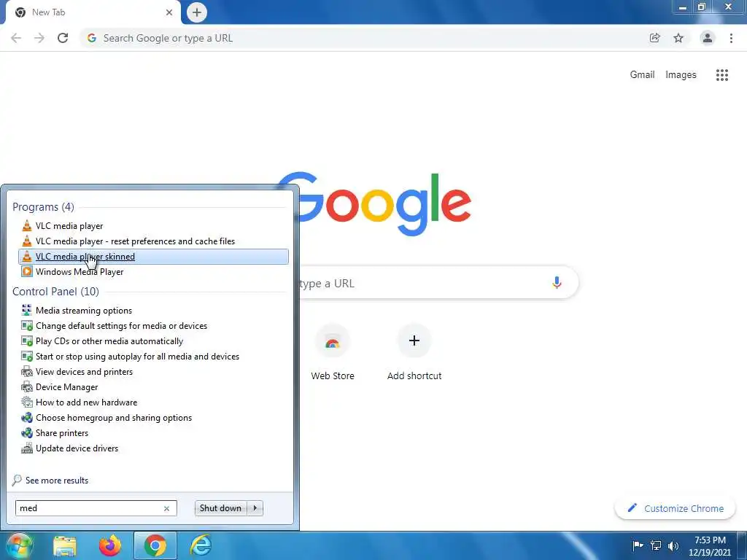Screen dimensions: 747x560
Task: Open Update device drivers result
Action: coord(77,448)
